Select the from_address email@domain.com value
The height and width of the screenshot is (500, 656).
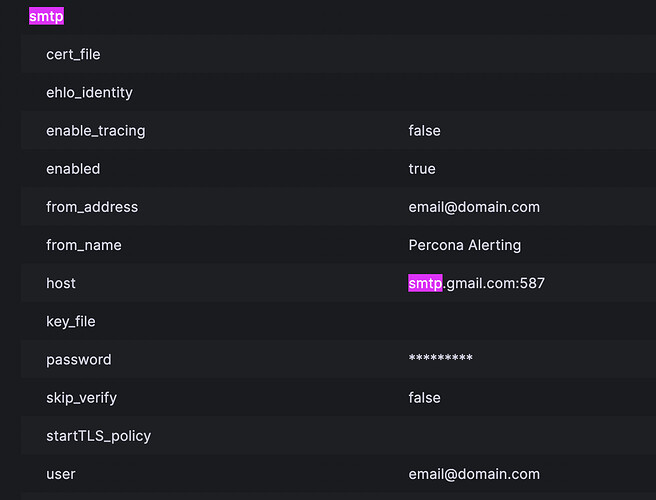[474, 207]
